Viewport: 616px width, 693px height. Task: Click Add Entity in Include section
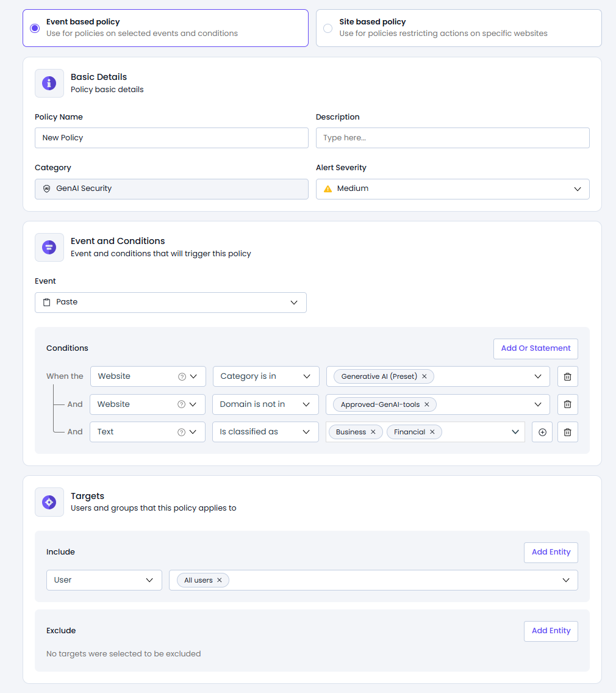(x=551, y=553)
